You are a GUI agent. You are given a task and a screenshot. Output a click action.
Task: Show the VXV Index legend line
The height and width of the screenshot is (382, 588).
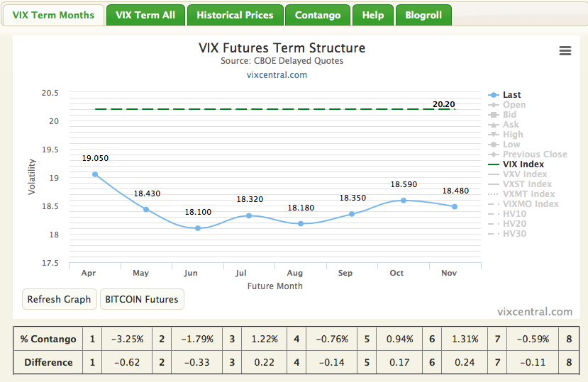click(525, 174)
